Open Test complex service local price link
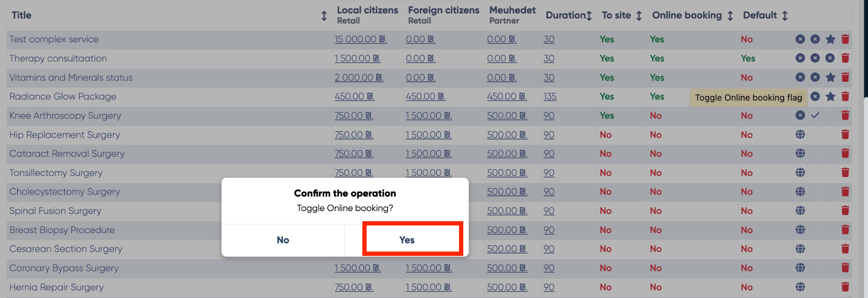This screenshot has width=868, height=298. pos(360,39)
